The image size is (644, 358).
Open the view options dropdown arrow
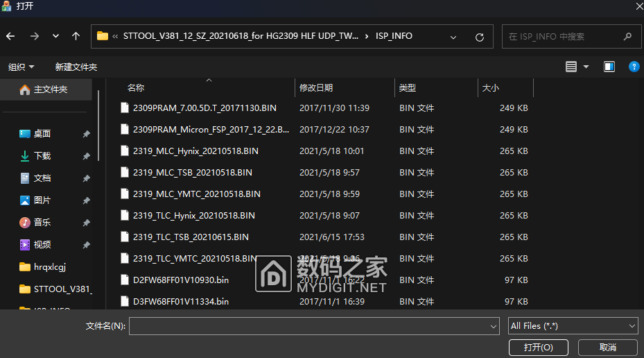click(586, 67)
